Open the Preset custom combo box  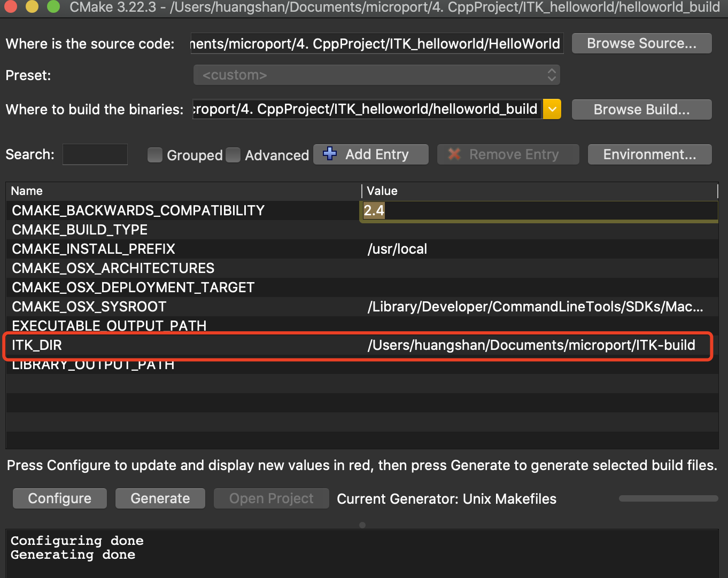[377, 75]
